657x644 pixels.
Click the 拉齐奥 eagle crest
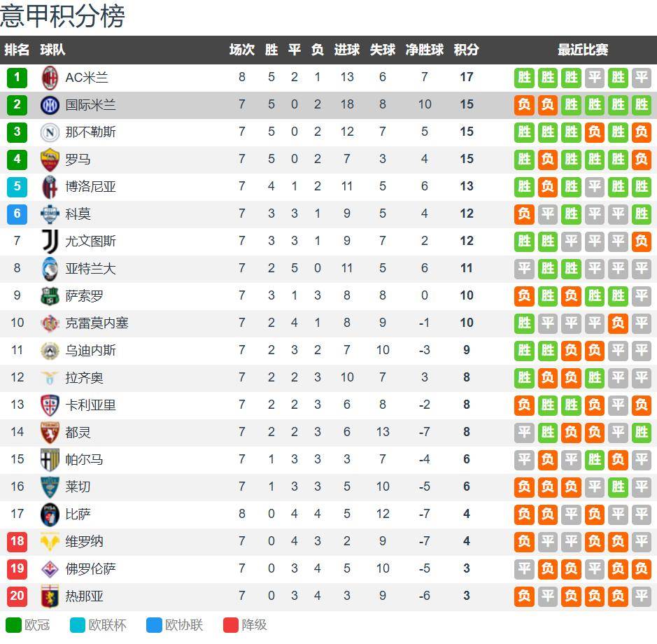click(x=50, y=377)
